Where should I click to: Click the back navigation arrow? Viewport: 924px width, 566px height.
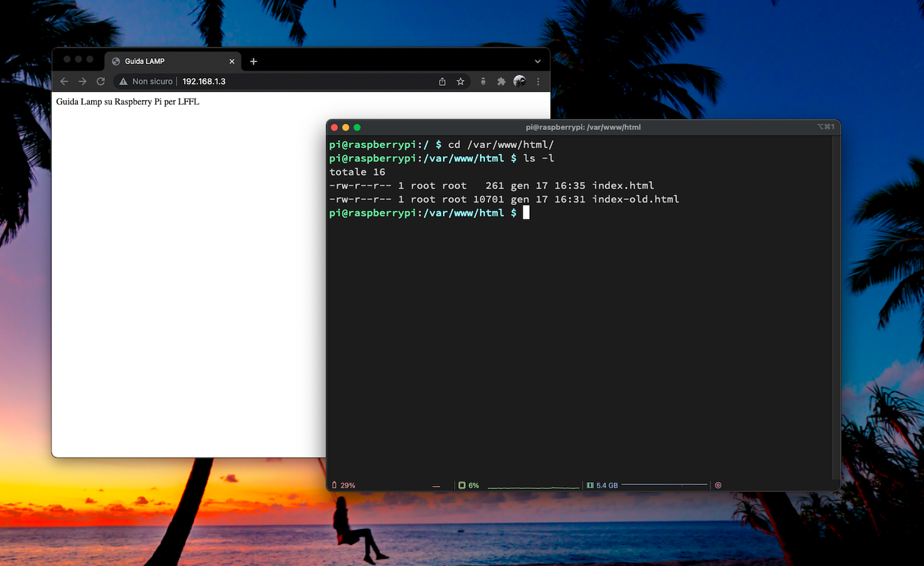tap(63, 81)
